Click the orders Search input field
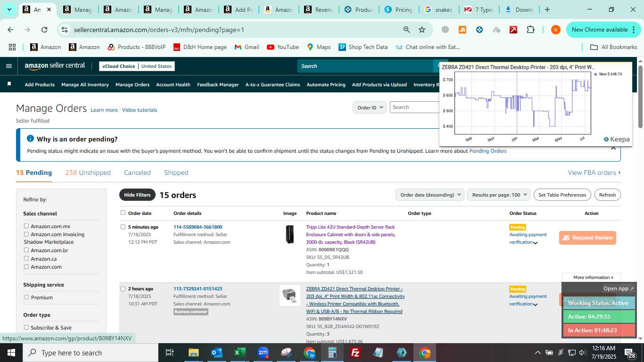This screenshot has height=362, width=644. pos(414,107)
